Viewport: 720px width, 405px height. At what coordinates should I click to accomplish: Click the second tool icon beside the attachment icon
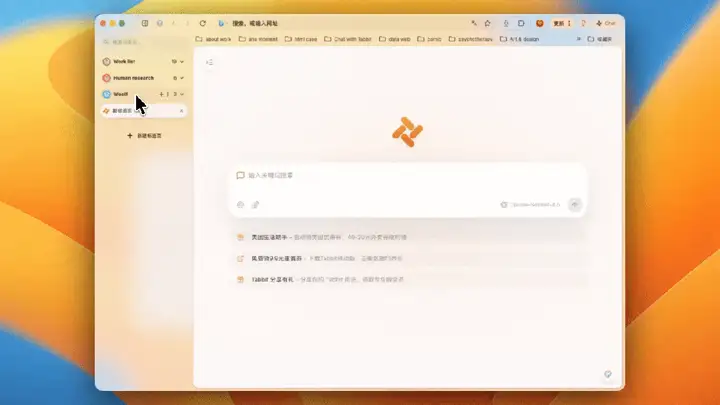click(255, 205)
